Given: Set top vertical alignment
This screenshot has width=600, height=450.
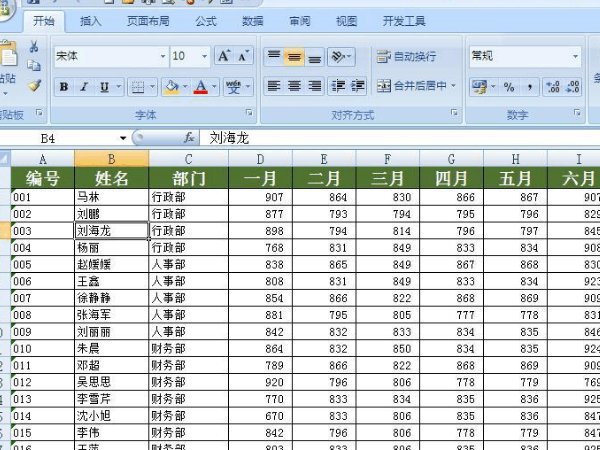Looking at the screenshot, I should click(x=274, y=56).
